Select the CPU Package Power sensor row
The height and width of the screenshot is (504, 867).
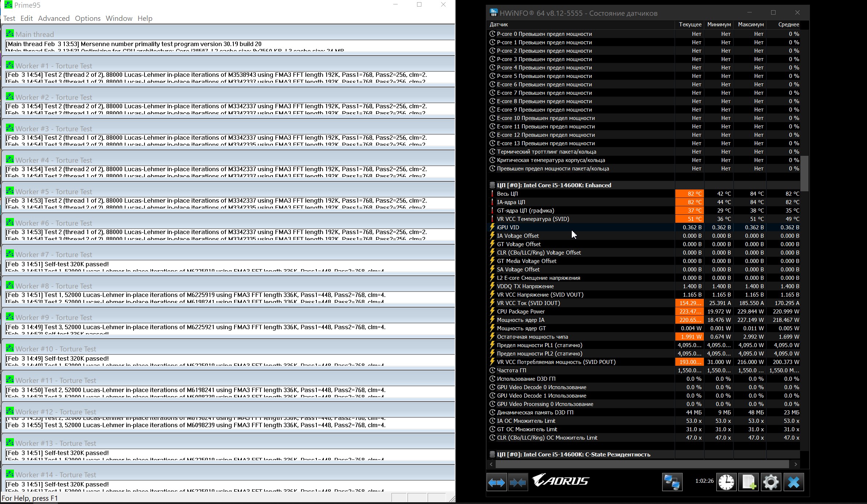tap(521, 312)
